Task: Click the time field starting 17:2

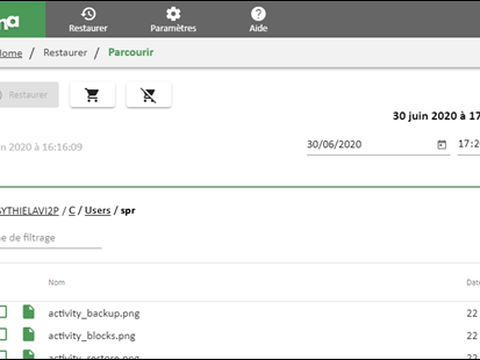Action: tap(469, 144)
